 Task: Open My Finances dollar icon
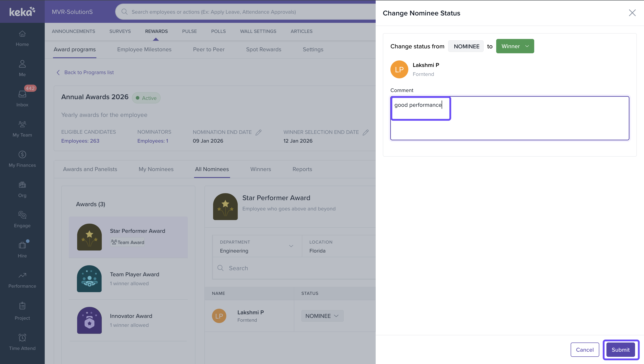[x=22, y=155]
